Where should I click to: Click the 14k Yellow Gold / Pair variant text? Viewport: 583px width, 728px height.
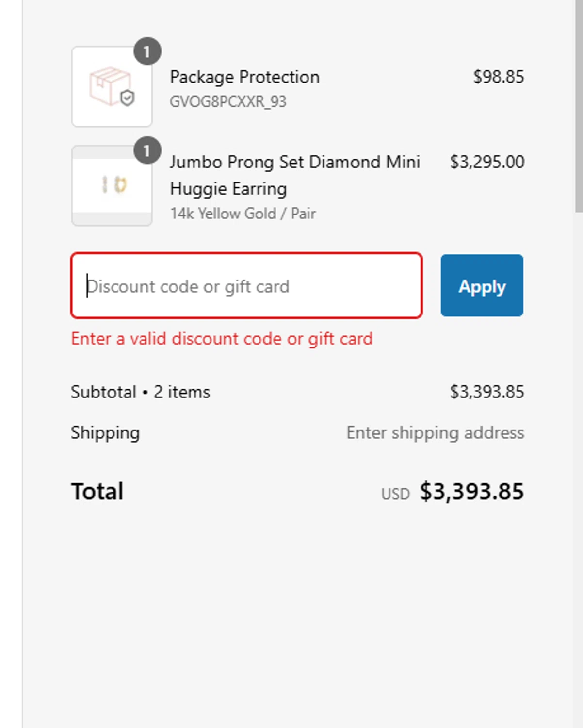click(243, 214)
